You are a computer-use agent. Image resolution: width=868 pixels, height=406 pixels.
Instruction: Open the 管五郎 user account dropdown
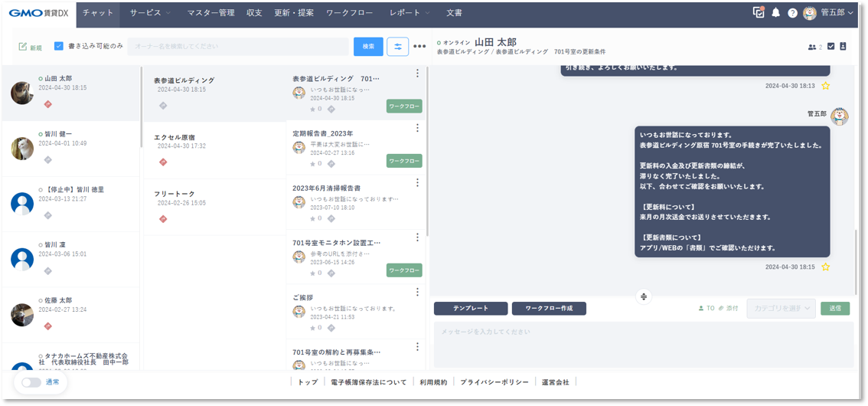click(x=828, y=13)
